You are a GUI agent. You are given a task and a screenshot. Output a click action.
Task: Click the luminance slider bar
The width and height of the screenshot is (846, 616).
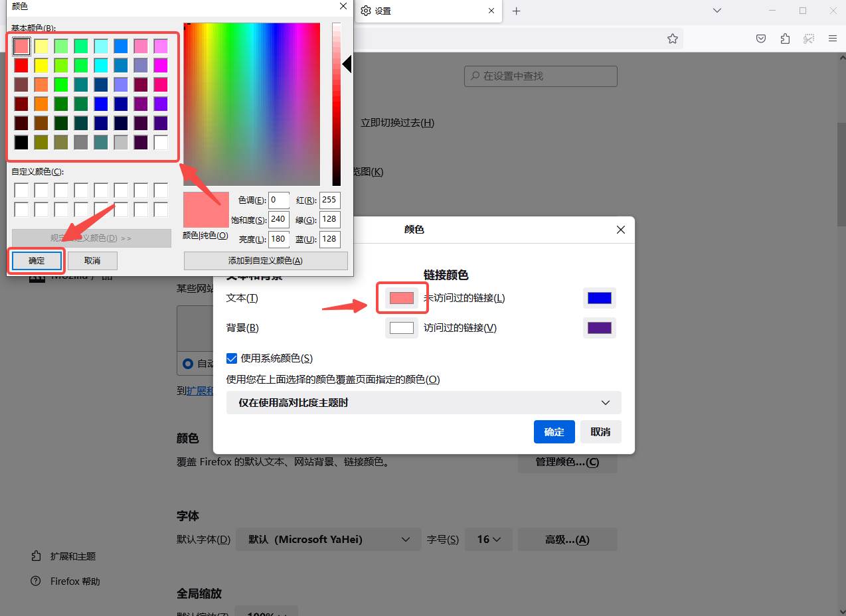click(x=337, y=104)
